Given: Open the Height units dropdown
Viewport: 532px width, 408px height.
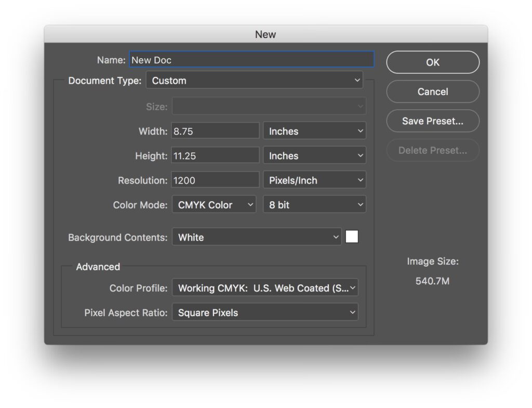Looking at the screenshot, I should 315,156.
